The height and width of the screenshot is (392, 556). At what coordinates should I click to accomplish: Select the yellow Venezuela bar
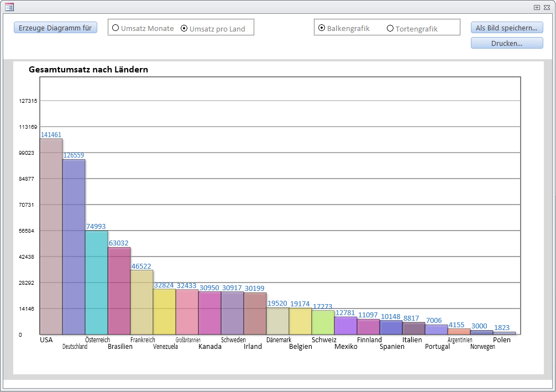click(164, 312)
